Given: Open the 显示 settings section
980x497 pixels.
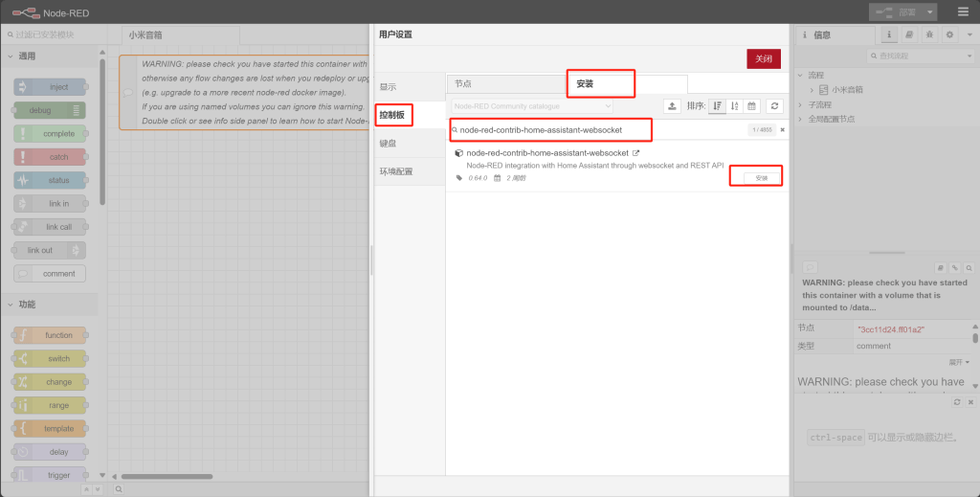Looking at the screenshot, I should (410, 87).
